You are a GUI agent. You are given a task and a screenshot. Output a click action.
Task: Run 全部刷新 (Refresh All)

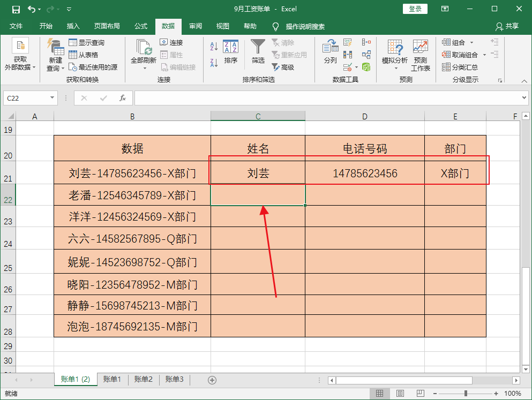click(x=143, y=51)
